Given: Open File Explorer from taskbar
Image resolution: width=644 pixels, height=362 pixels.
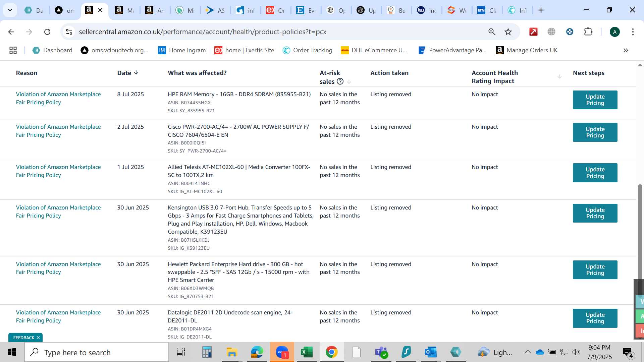Looking at the screenshot, I should click(232, 352).
